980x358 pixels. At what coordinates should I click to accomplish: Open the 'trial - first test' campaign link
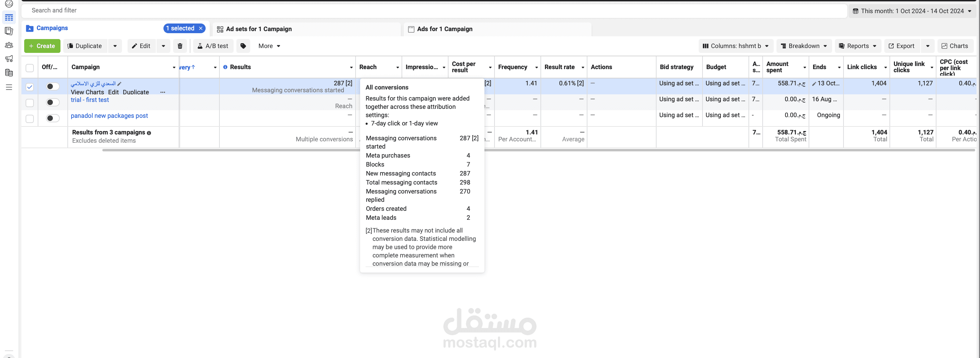[90, 100]
